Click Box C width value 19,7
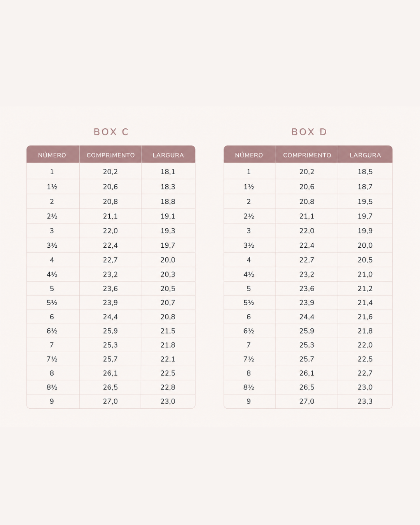Screen dimensions: 420x525 click(x=168, y=245)
